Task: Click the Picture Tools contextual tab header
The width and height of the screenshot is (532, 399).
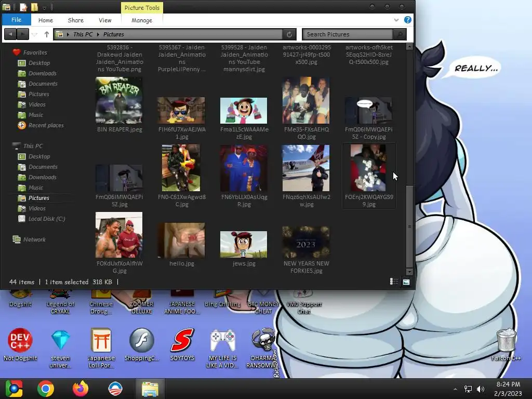Action: [142, 8]
